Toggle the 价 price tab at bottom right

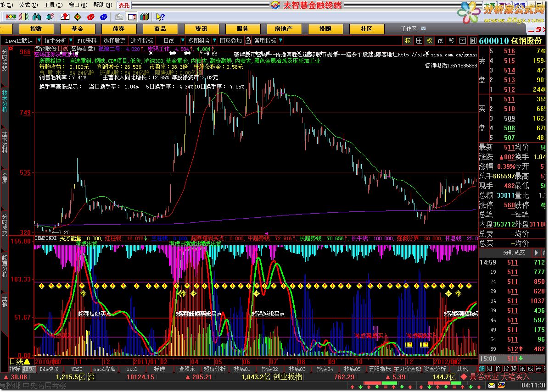498,369
